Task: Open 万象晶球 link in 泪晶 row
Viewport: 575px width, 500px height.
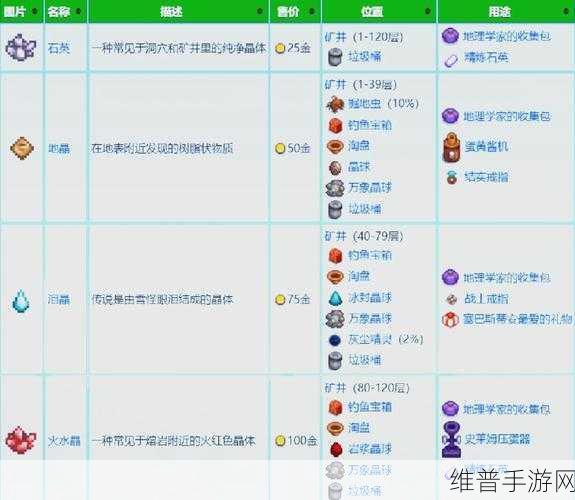Action: point(370,318)
